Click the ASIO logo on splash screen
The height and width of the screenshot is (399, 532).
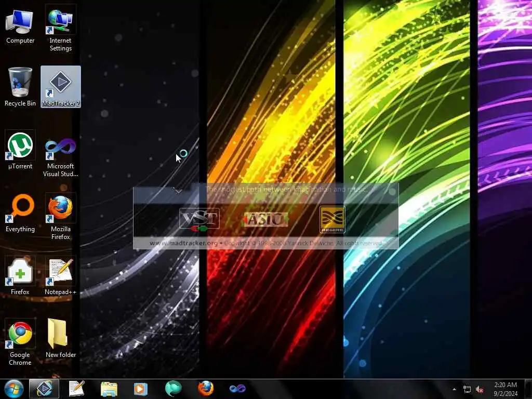[265, 220]
